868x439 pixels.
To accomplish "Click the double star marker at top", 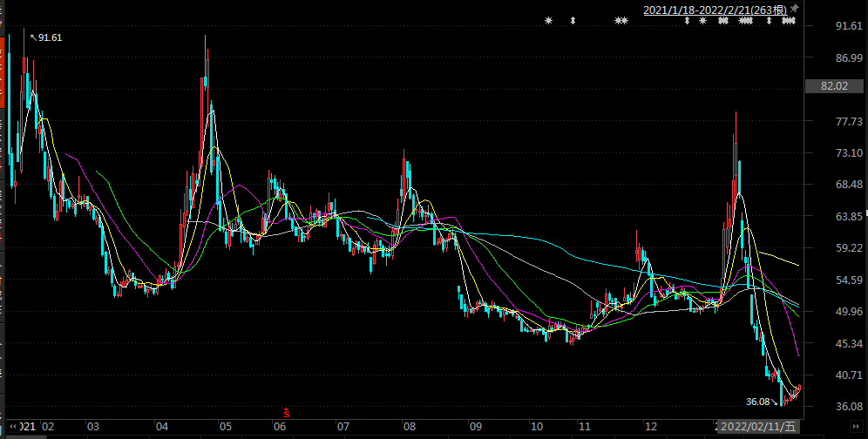I will click(621, 20).
